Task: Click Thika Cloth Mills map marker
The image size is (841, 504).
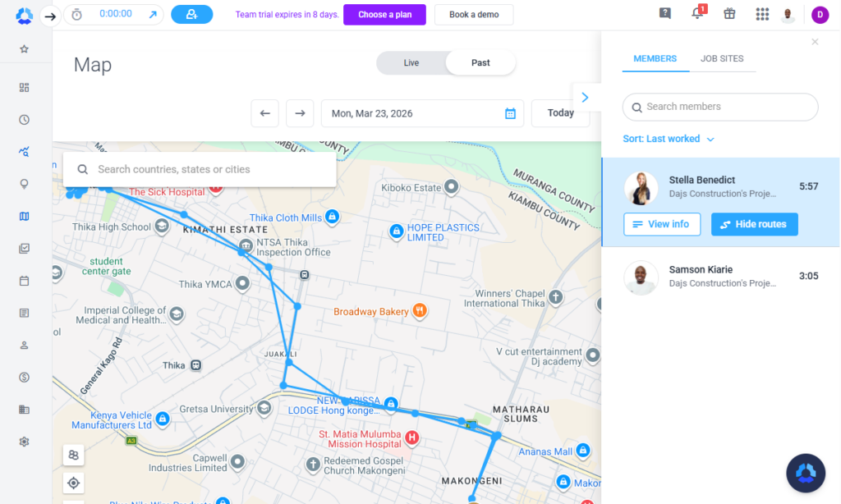Action: [333, 217]
